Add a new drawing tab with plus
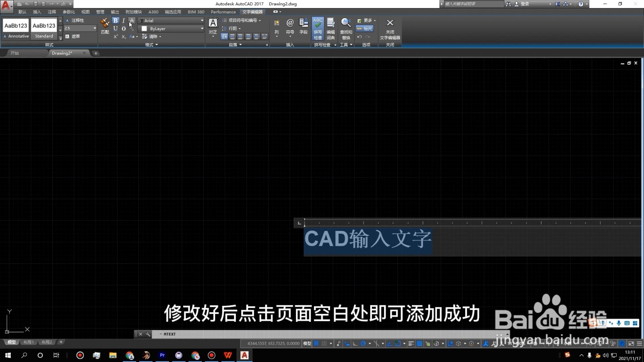The width and height of the screenshot is (644, 362). (96, 53)
